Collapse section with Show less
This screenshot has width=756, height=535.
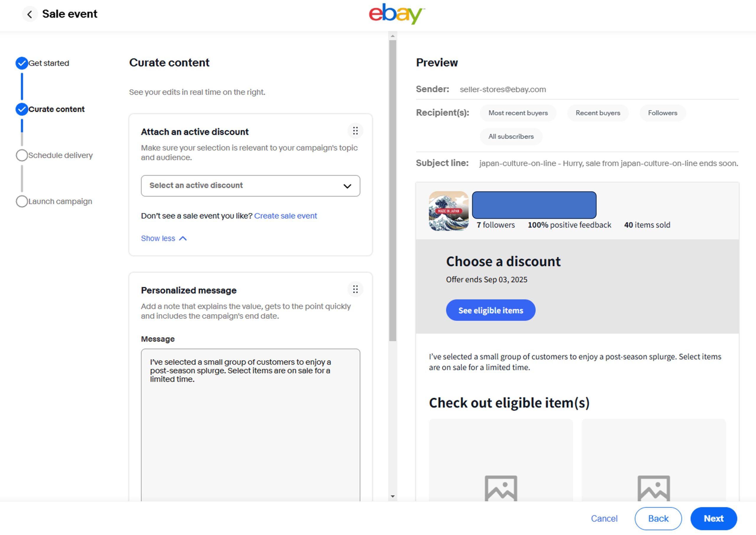(x=164, y=238)
